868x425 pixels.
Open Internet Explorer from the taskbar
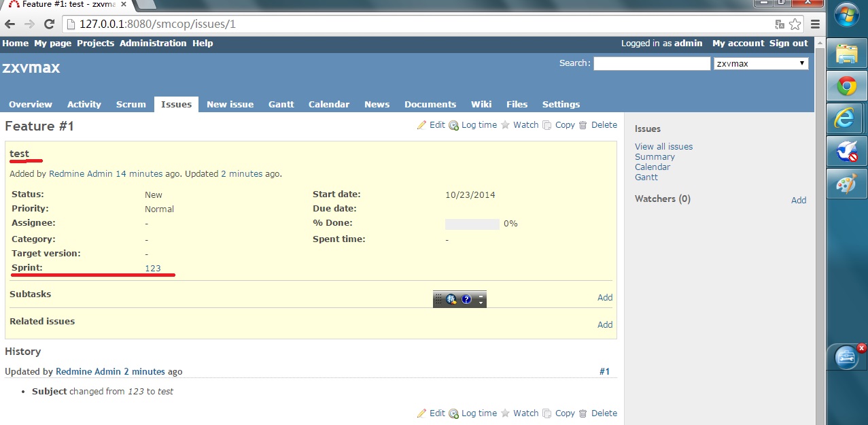846,118
